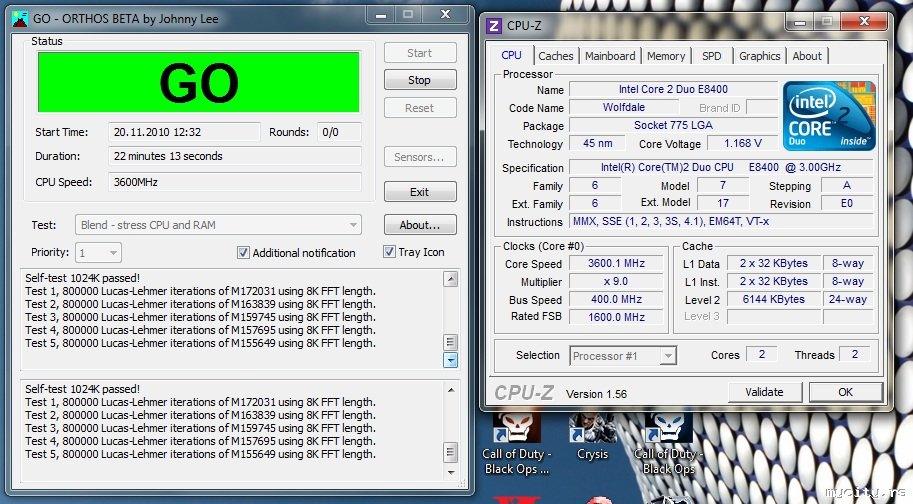Image resolution: width=913 pixels, height=504 pixels.
Task: Click the Wolfdale code name value
Action: point(624,107)
